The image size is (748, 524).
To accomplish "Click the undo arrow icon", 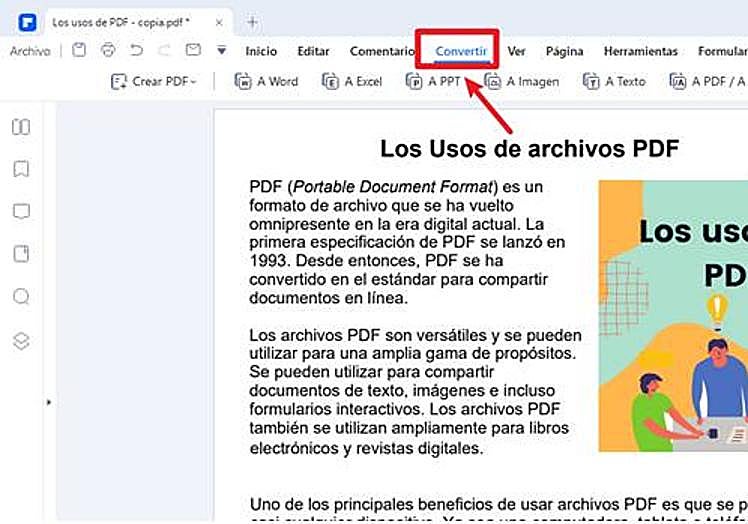I will point(136,51).
